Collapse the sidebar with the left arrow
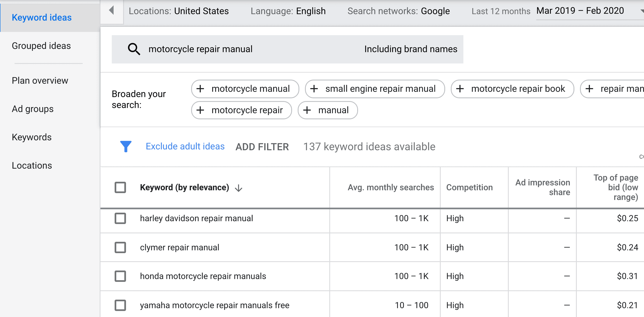Screen dimensions: 644x317 pyautogui.click(x=111, y=11)
